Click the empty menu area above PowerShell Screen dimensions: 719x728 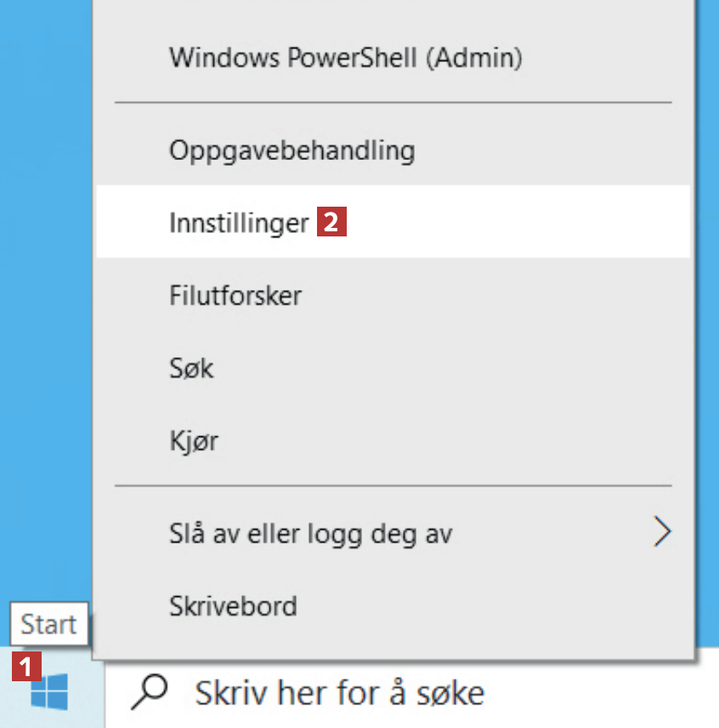tap(393, 15)
